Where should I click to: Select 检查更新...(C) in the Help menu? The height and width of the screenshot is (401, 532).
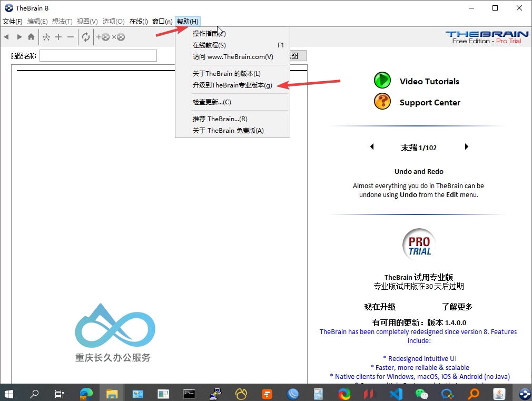pyautogui.click(x=232, y=102)
